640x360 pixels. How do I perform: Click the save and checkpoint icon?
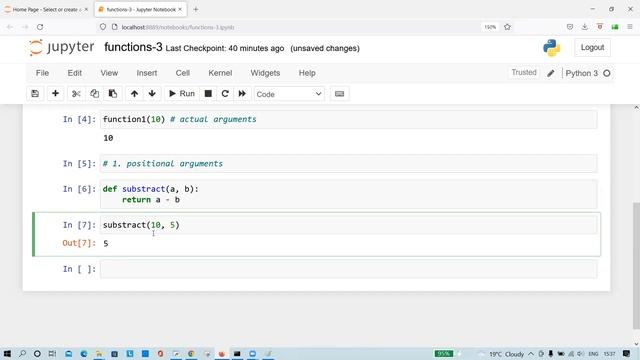[x=35, y=94]
